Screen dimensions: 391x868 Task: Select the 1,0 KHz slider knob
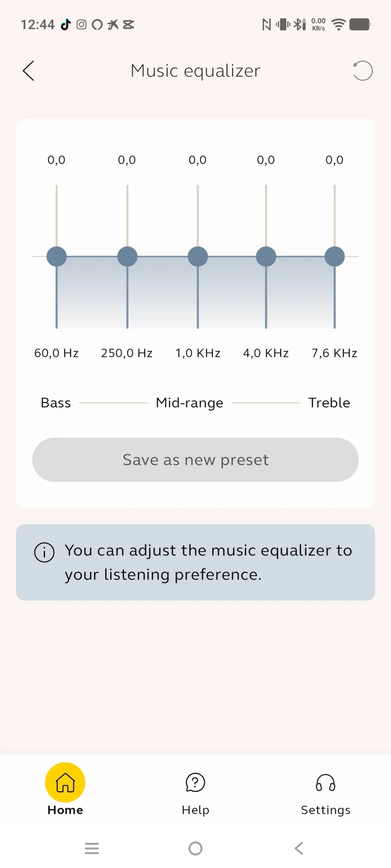[x=198, y=257]
